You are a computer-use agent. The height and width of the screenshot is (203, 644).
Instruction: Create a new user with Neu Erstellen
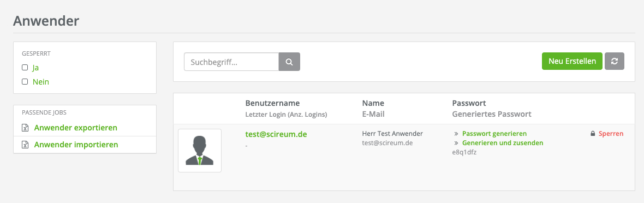pyautogui.click(x=572, y=61)
